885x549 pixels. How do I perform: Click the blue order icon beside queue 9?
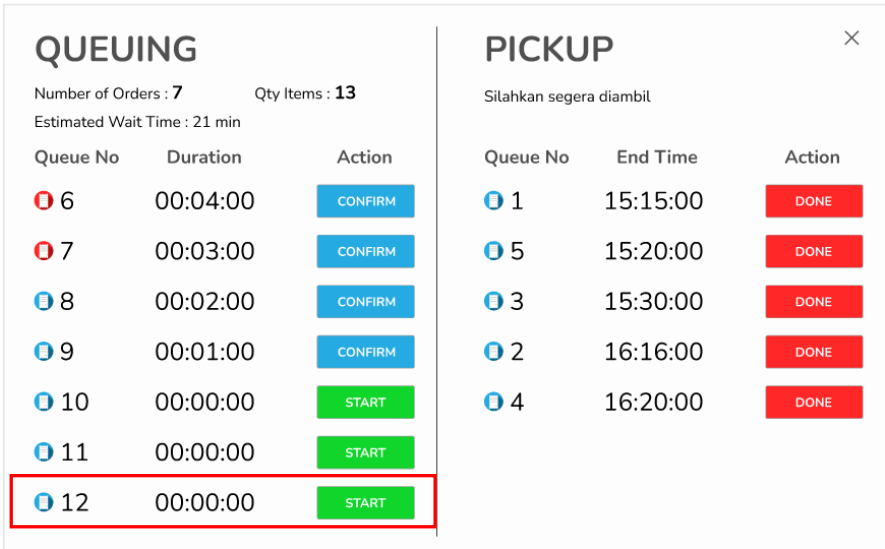pos(43,351)
